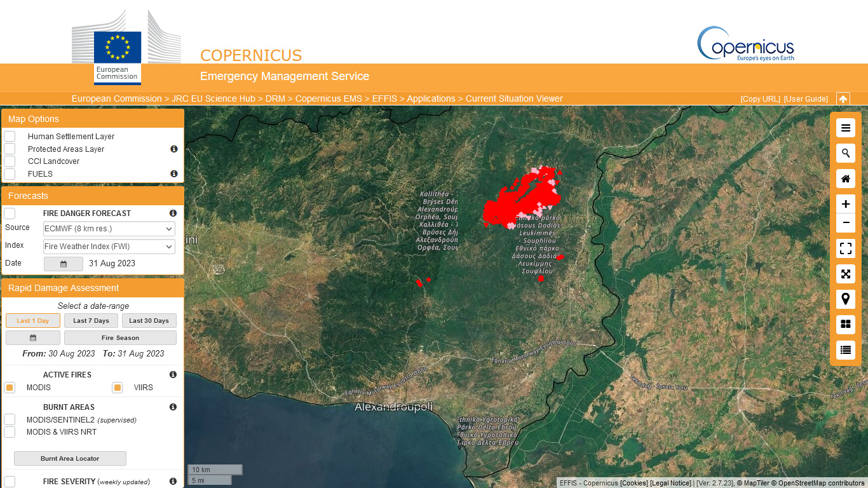Image resolution: width=868 pixels, height=488 pixels.
Task: Collapse the Map Options panel header
Action: click(93, 119)
